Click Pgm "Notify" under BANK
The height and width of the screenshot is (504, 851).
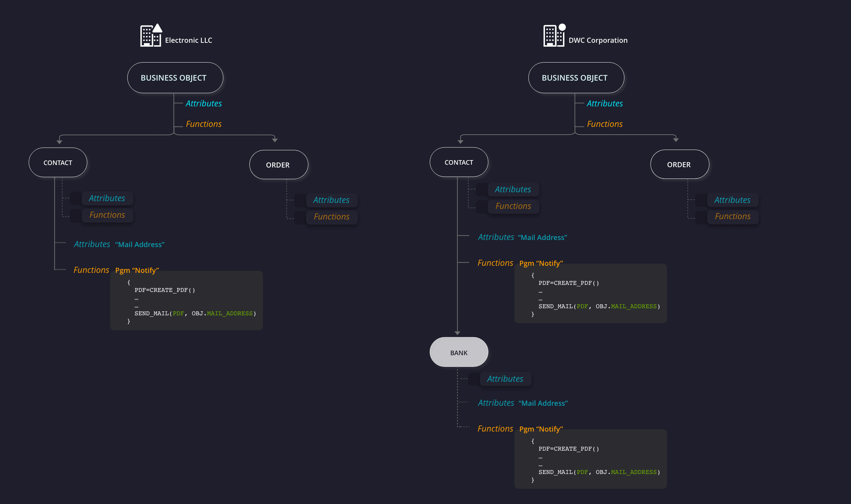tap(541, 429)
